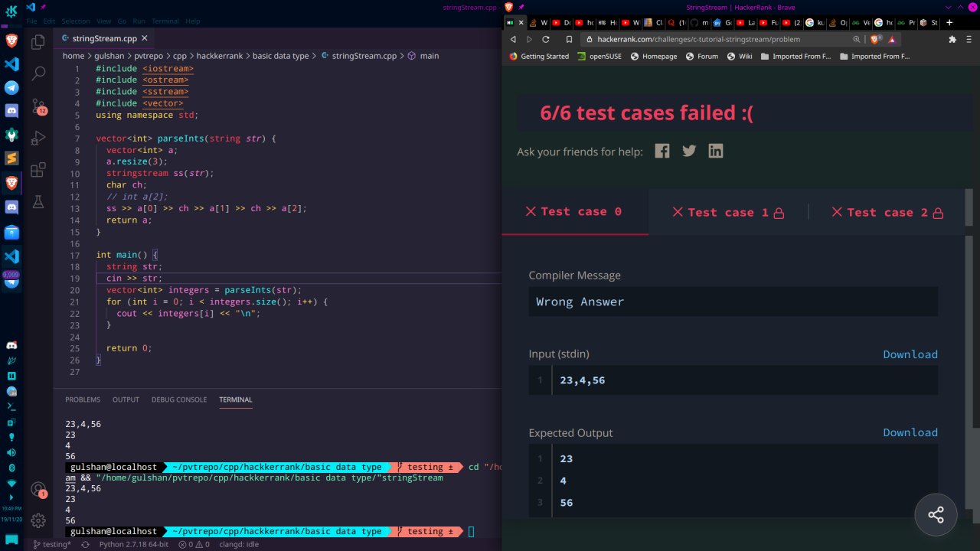980x551 pixels.
Task: Select Test case 1 tab
Action: (728, 212)
